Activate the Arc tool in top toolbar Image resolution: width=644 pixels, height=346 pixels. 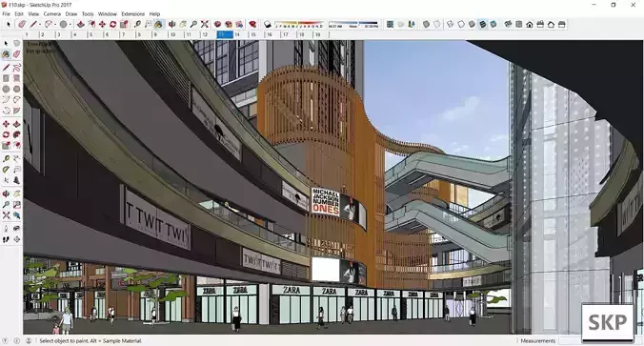point(49,24)
